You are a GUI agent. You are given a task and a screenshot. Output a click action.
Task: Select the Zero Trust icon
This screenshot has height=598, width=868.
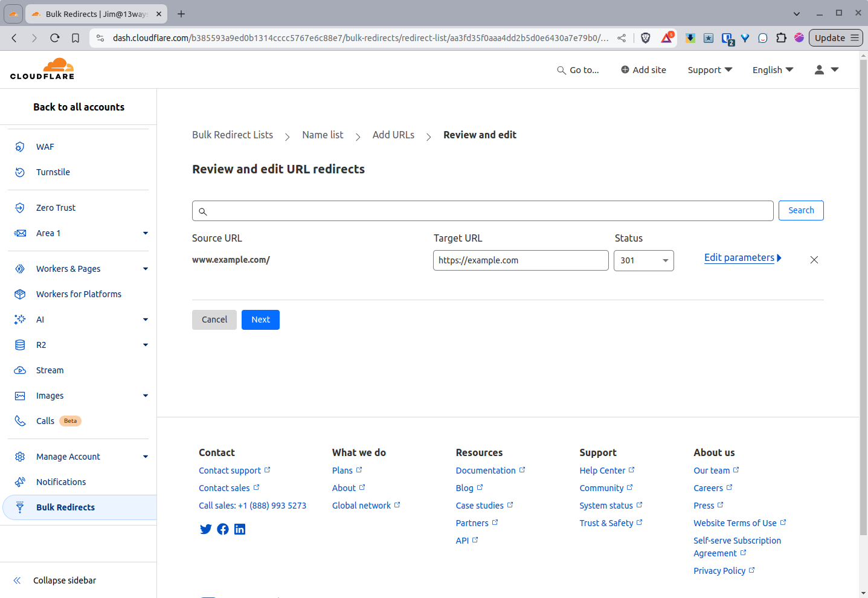click(19, 208)
